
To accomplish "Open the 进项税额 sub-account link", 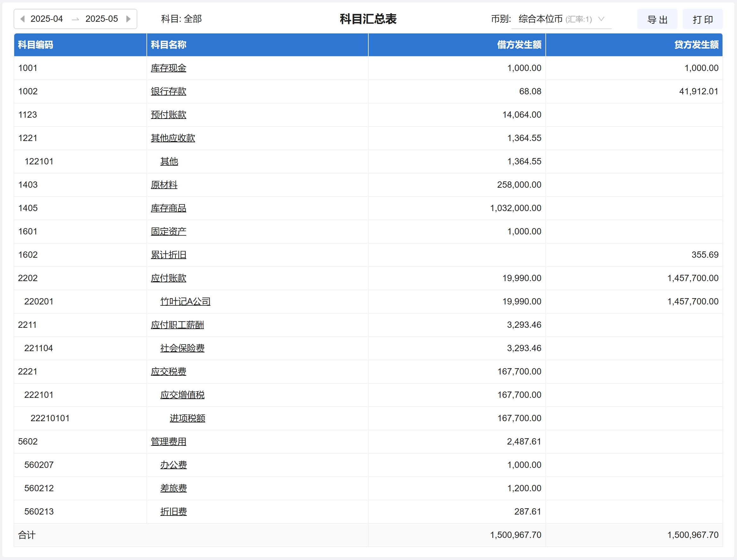I will pyautogui.click(x=187, y=418).
